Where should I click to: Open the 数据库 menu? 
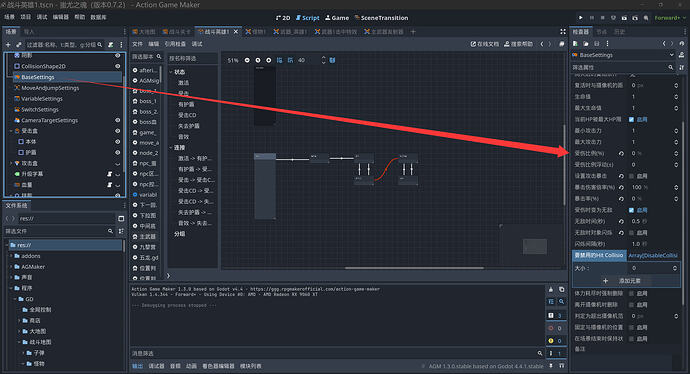coord(99,17)
